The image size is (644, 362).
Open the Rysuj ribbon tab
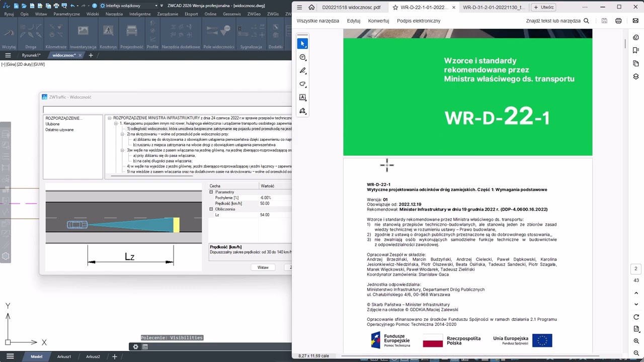(x=9, y=14)
